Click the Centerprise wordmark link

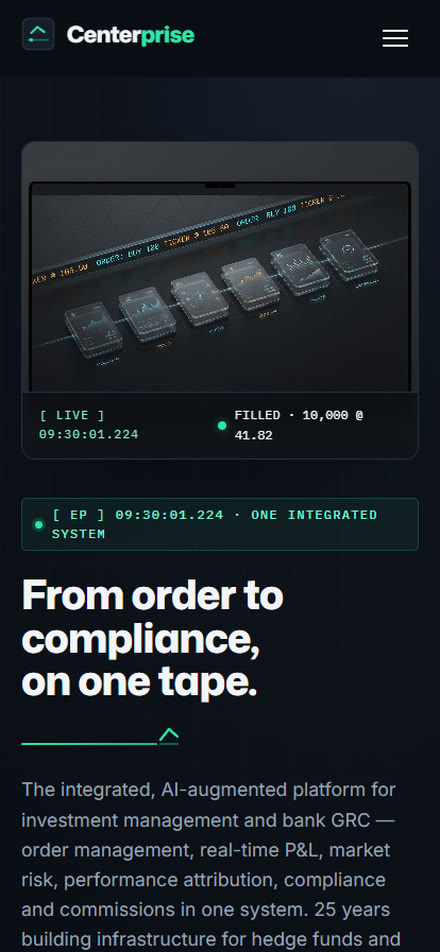(130, 35)
